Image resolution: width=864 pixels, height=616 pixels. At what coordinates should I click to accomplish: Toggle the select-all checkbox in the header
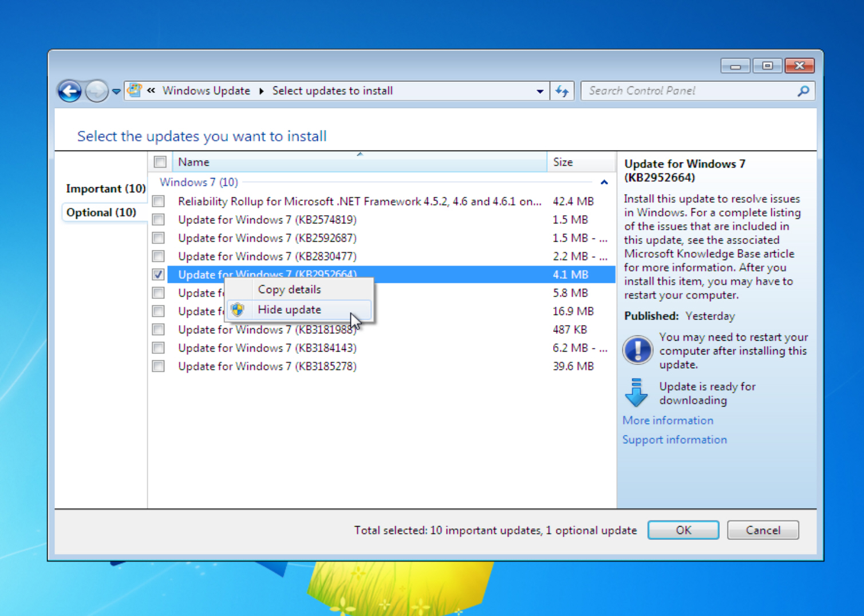point(160,162)
